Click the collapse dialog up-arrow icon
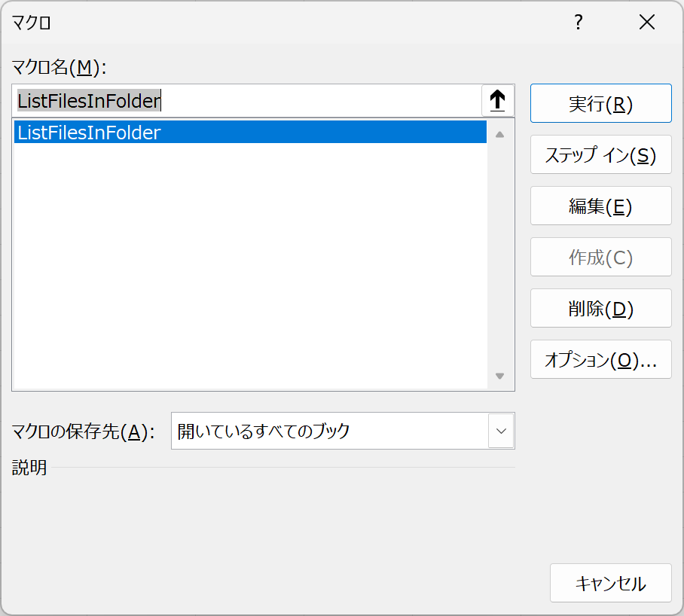This screenshot has height=616, width=684. point(498,101)
